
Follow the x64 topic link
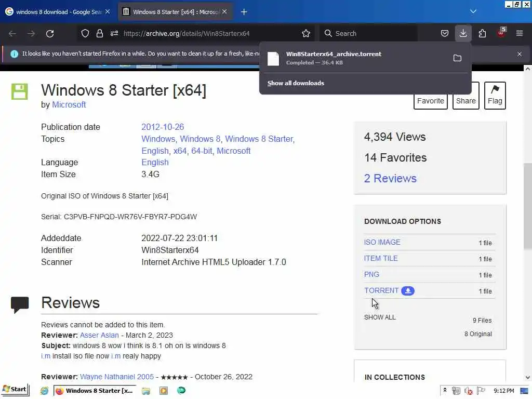180,151
